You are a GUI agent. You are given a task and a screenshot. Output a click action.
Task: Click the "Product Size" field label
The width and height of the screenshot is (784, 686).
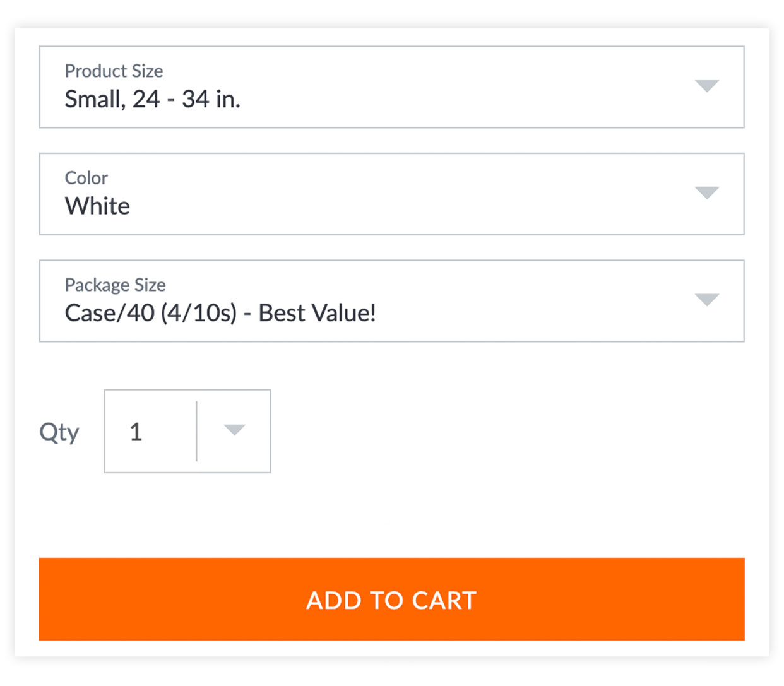(x=114, y=71)
